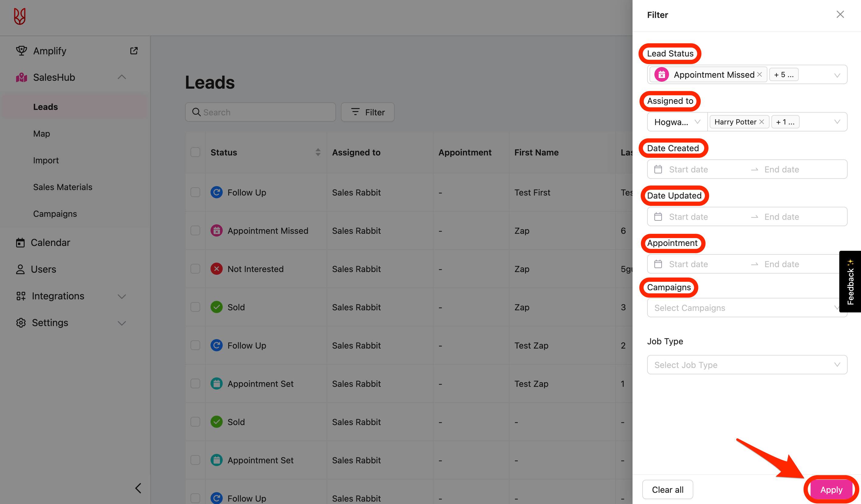Collapse sidebar with the left chevron
Screen dimensions: 861x504
(x=138, y=488)
